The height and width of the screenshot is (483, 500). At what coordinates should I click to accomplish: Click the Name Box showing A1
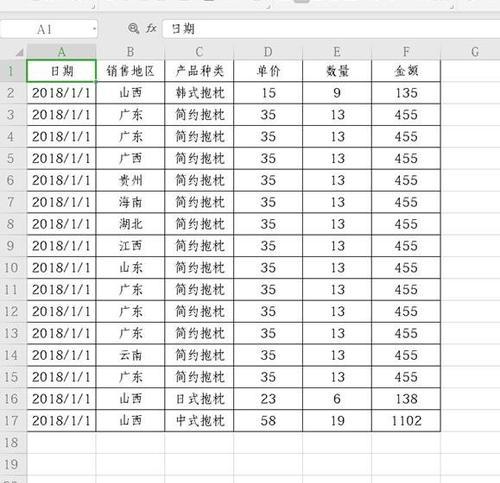[49, 29]
